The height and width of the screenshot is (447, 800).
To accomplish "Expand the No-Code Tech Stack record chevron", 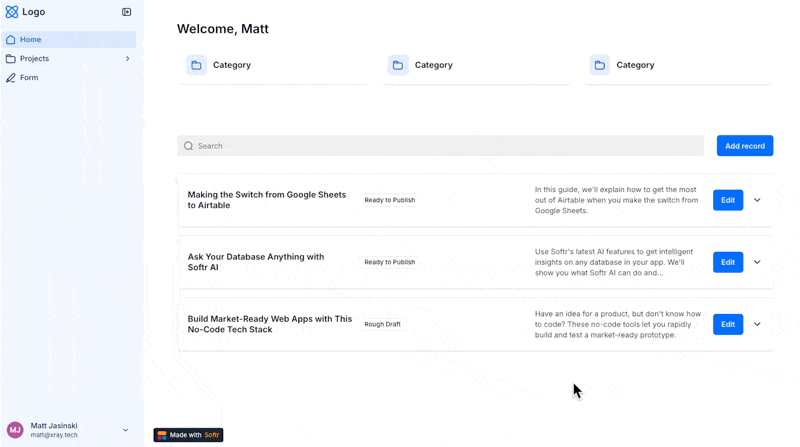I will point(757,325).
